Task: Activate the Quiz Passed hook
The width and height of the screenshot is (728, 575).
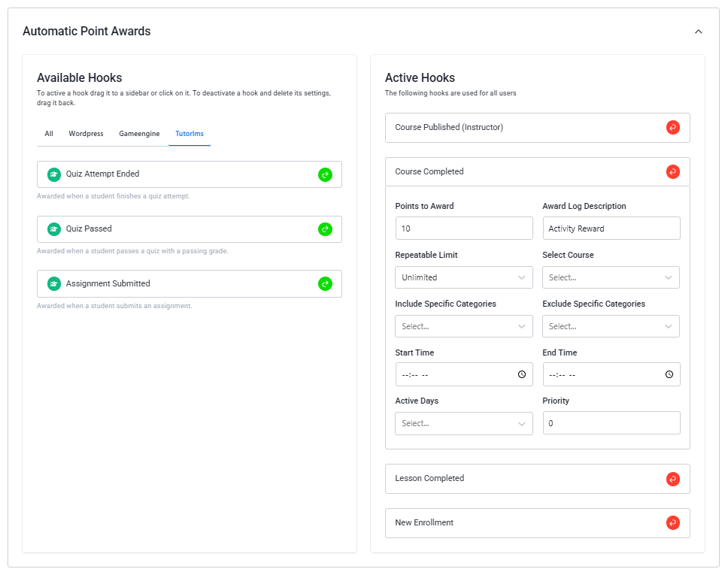Action: [x=190, y=229]
